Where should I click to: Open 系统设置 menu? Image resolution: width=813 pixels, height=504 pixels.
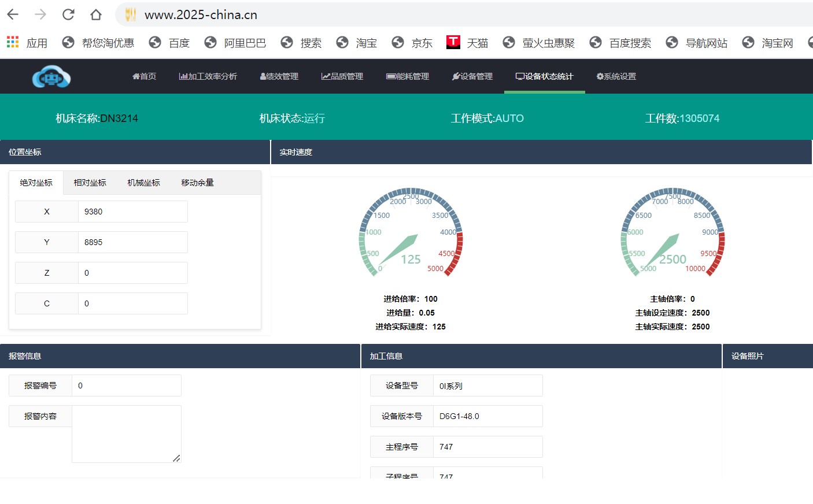616,76
